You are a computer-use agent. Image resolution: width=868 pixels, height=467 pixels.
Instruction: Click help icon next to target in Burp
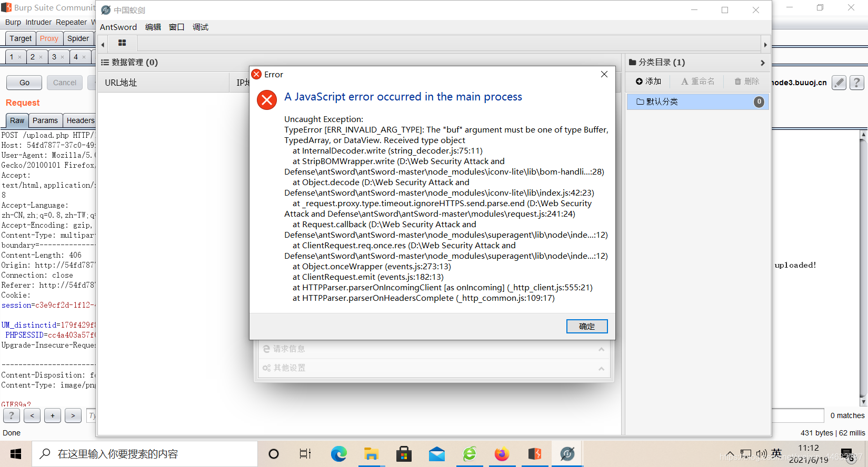coord(857,83)
